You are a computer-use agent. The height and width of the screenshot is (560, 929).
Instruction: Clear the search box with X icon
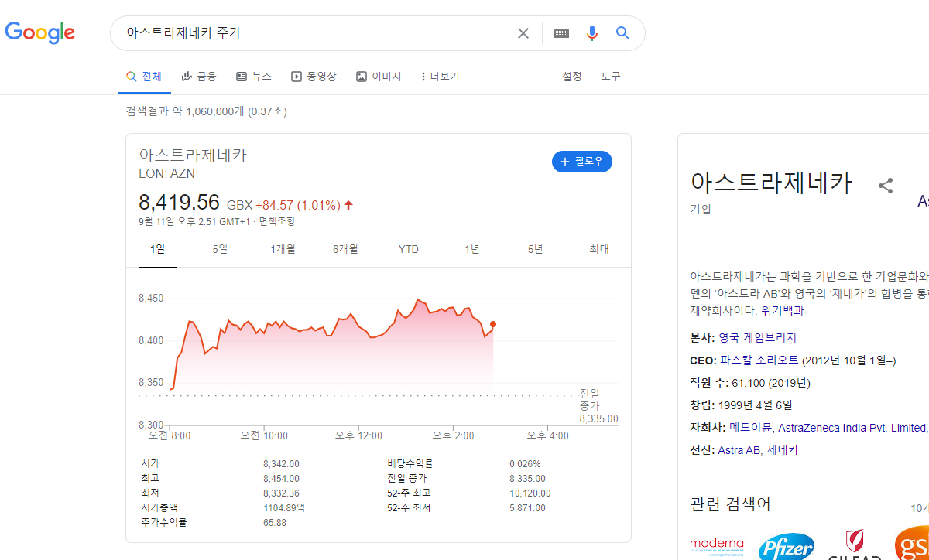(523, 33)
